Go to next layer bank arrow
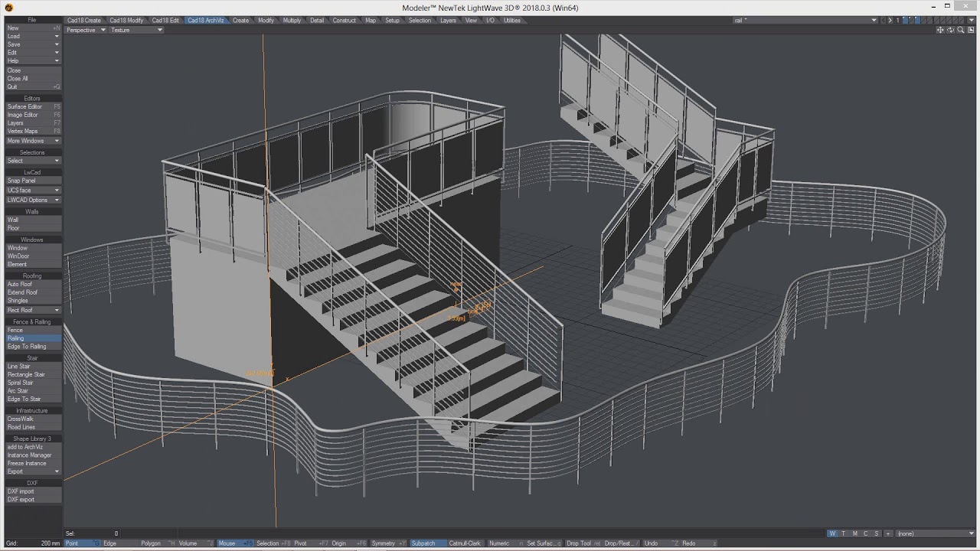This screenshot has width=980, height=551. point(890,21)
